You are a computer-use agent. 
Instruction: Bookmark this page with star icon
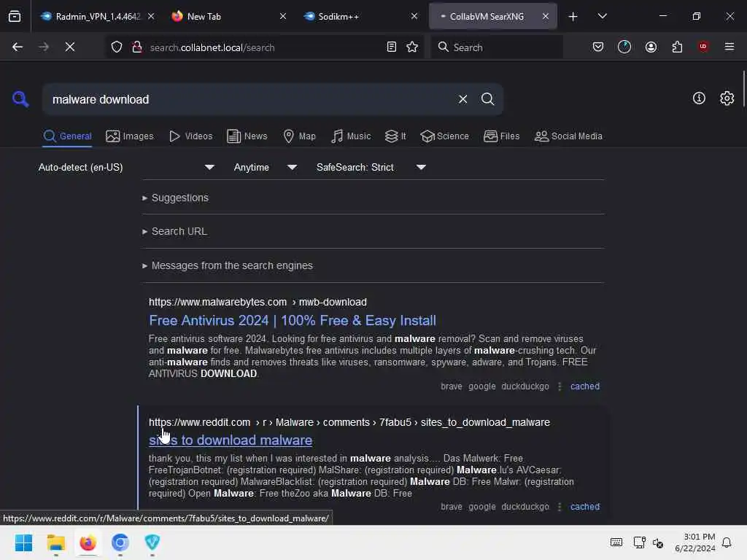pyautogui.click(x=412, y=47)
